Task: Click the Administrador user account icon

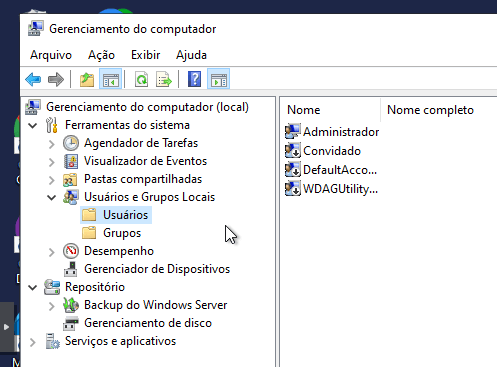Action: point(293,131)
